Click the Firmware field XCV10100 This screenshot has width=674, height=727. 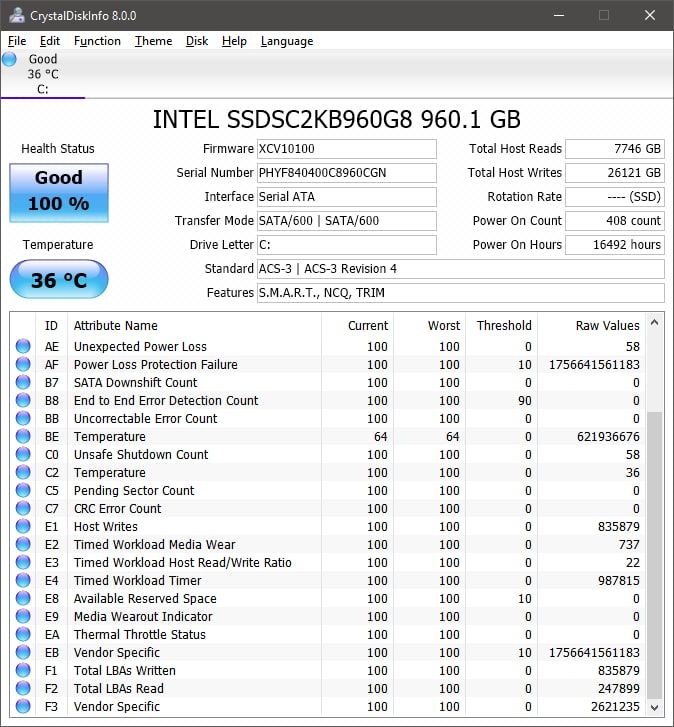click(x=347, y=149)
